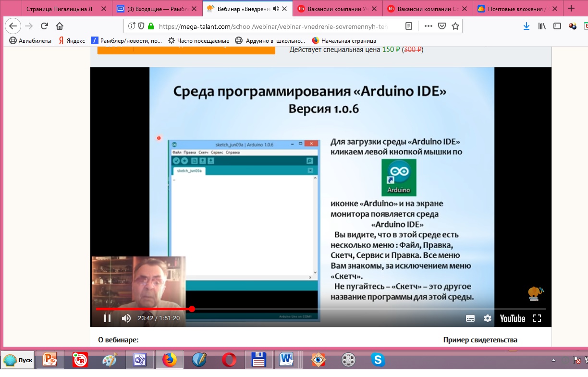The width and height of the screenshot is (588, 377).
Task: Open Microsoft Word from the taskbar
Action: [287, 360]
